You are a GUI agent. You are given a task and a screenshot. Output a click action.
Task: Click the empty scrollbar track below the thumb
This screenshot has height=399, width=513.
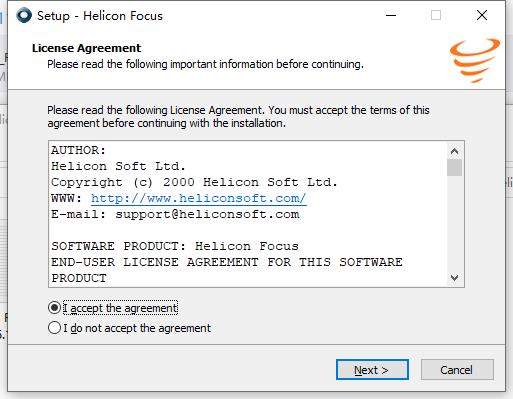454,223
